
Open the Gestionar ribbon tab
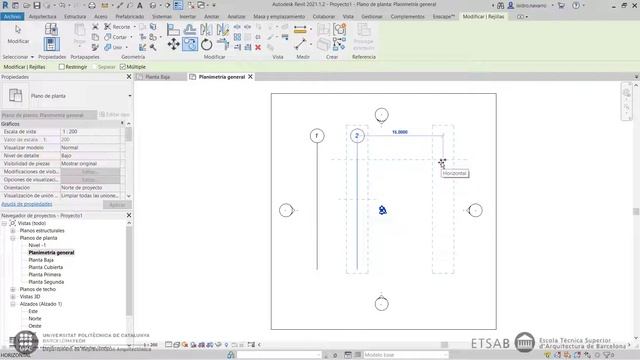pos(372,17)
